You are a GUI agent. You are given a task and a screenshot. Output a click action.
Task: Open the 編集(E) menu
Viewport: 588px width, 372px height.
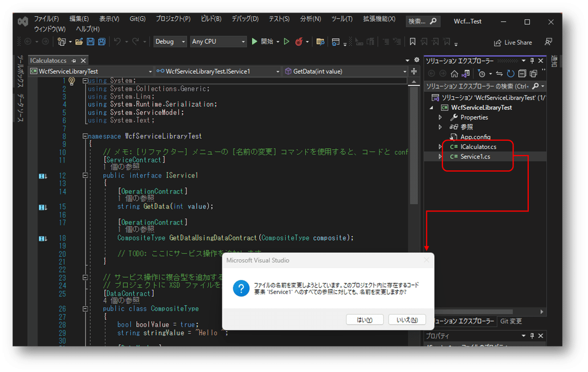(79, 19)
